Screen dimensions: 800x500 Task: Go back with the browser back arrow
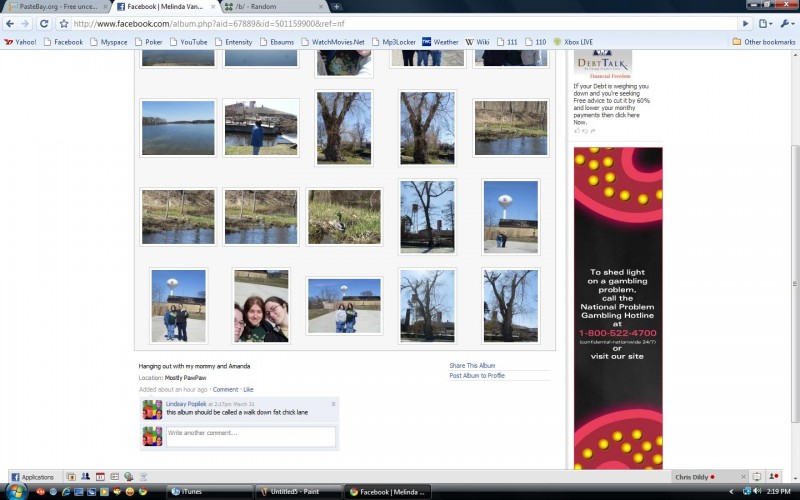click(10, 23)
